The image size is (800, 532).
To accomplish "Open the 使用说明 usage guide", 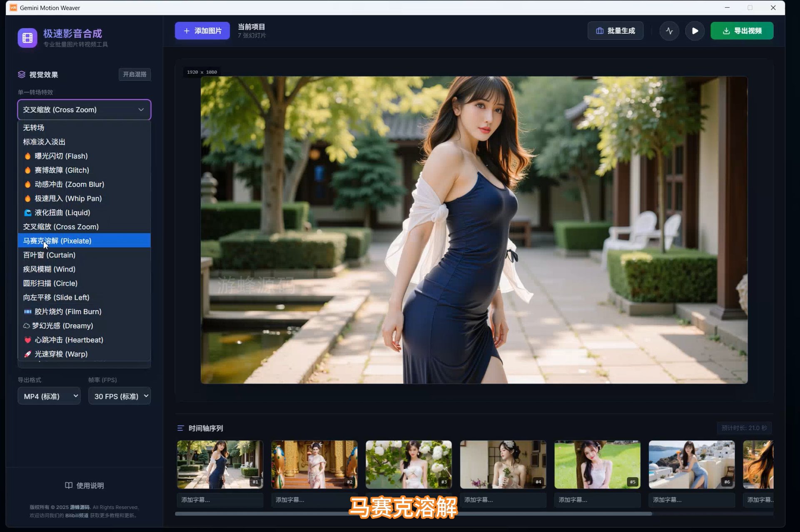I will 84,485.
